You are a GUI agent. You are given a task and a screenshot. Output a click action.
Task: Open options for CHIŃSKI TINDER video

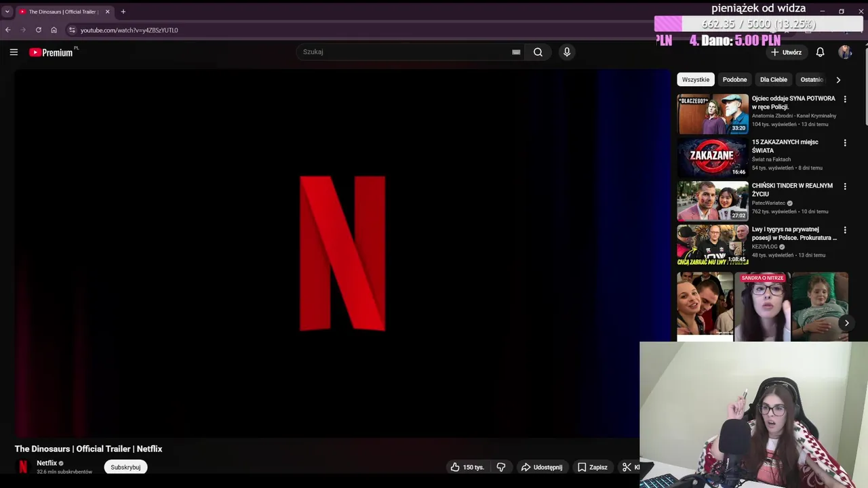click(x=845, y=186)
